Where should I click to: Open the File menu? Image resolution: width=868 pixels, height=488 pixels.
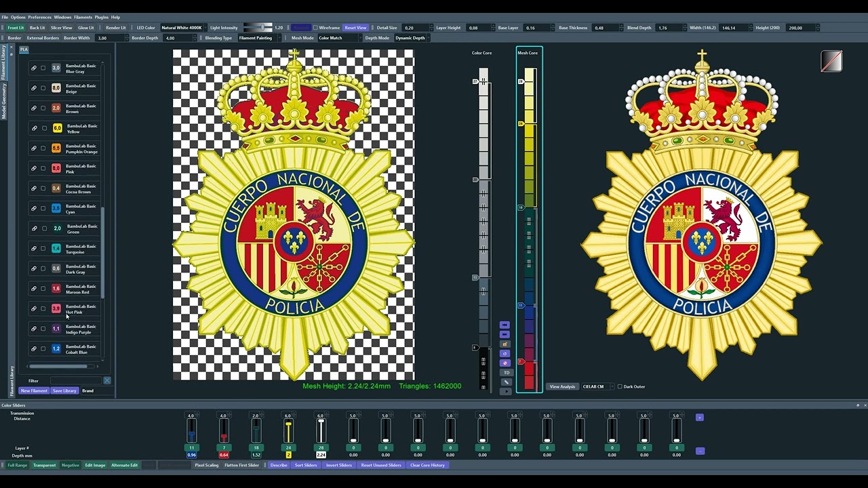tap(5, 17)
